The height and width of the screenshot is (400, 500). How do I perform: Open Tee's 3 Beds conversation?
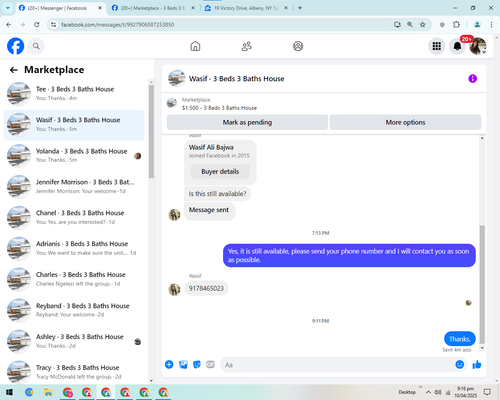(74, 94)
